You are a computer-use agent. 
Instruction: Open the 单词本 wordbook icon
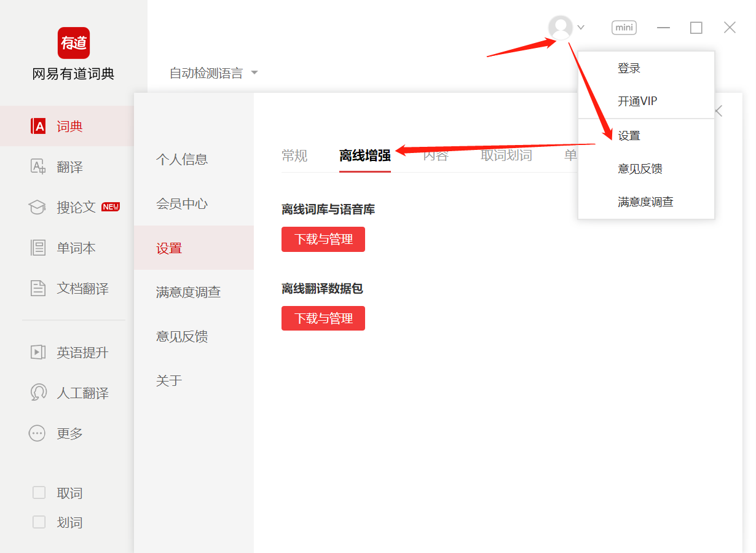(38, 248)
